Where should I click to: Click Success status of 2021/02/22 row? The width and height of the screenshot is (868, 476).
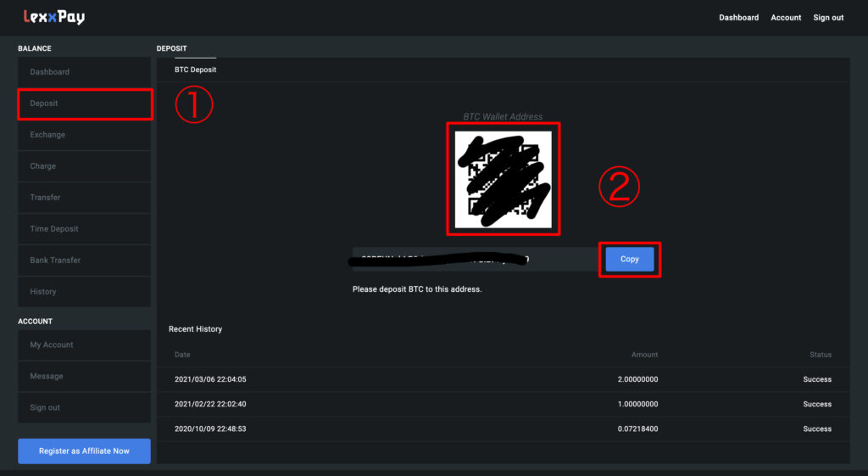click(817, 404)
